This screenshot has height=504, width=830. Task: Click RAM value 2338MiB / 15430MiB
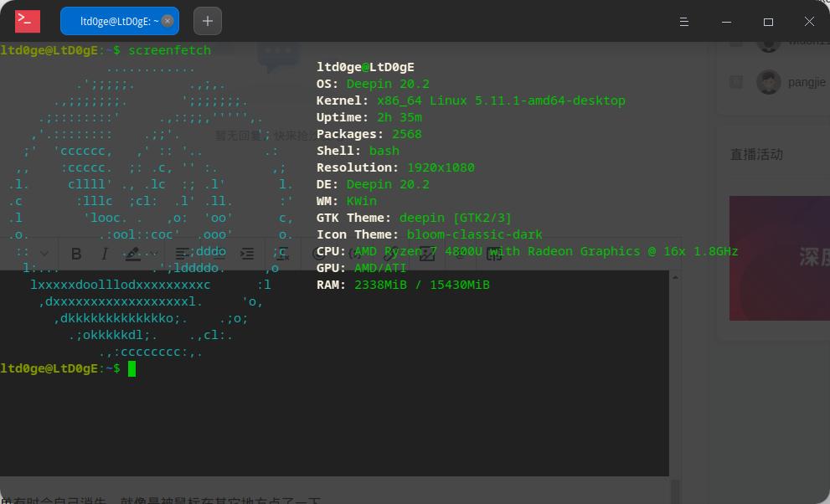pos(422,285)
